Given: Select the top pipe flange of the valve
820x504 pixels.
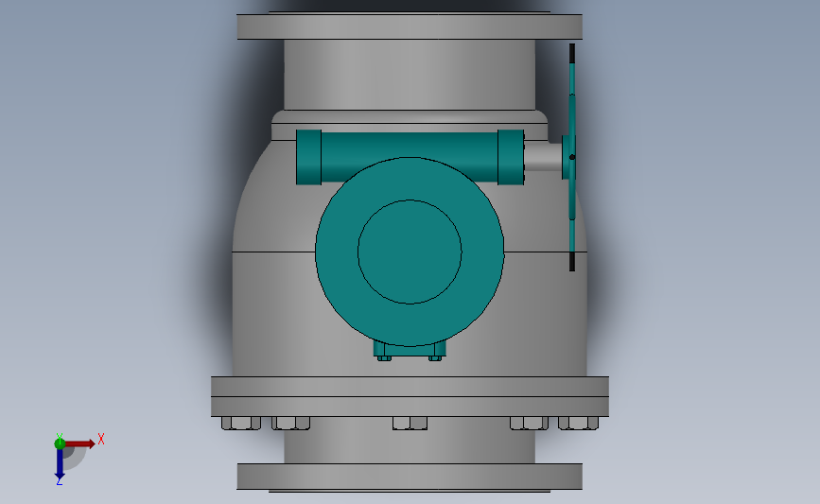Looking at the screenshot, I should tap(410, 26).
